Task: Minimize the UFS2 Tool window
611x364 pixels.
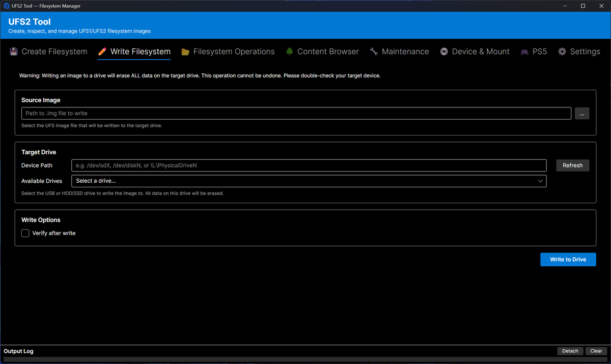Action: pyautogui.click(x=565, y=6)
